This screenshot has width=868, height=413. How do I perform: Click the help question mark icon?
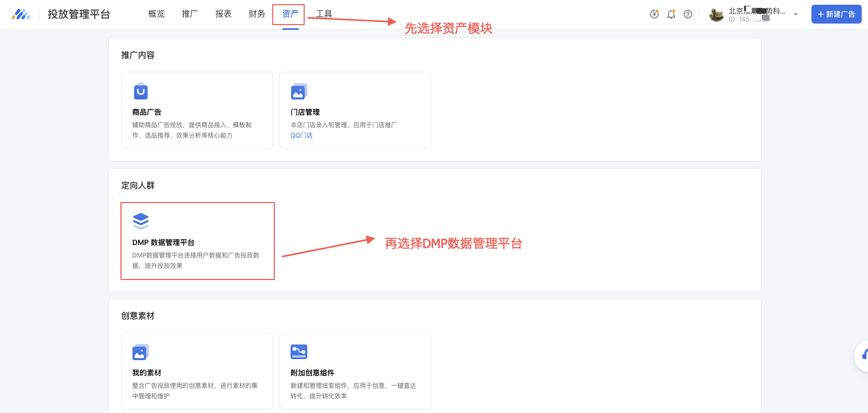click(x=688, y=14)
